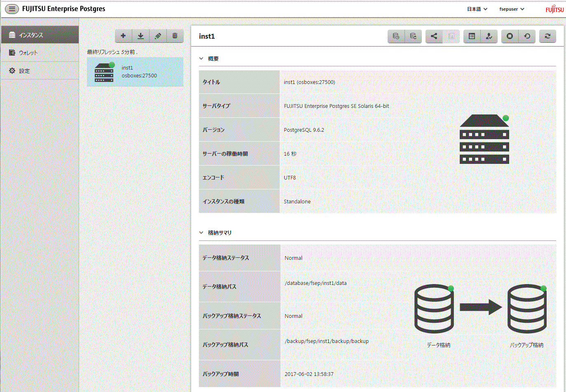The width and height of the screenshot is (566, 392).
Task: Click the gear icon beside 設定
Action: tap(12, 71)
